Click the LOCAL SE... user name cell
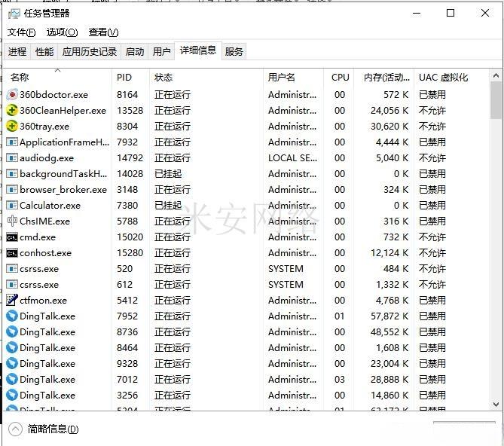 click(x=292, y=157)
